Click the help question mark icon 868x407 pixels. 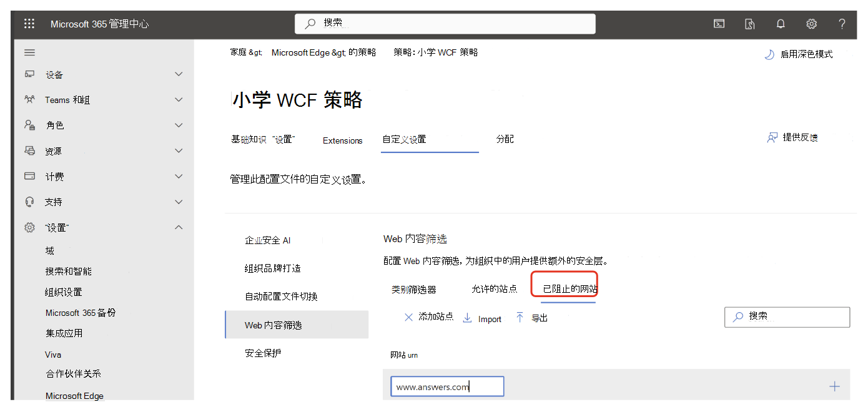click(841, 23)
